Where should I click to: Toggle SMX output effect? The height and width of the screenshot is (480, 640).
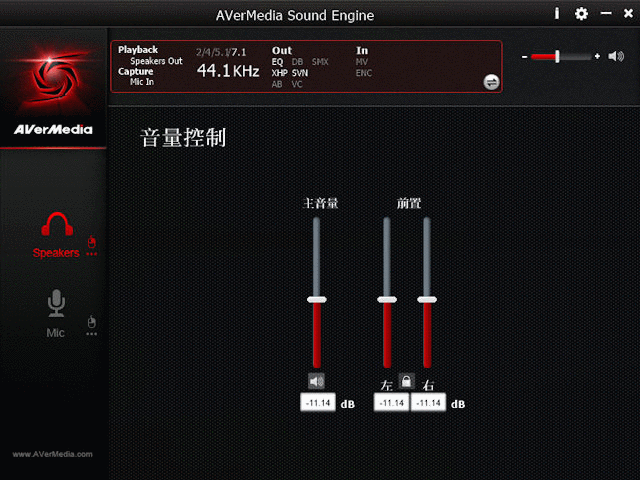(x=320, y=62)
